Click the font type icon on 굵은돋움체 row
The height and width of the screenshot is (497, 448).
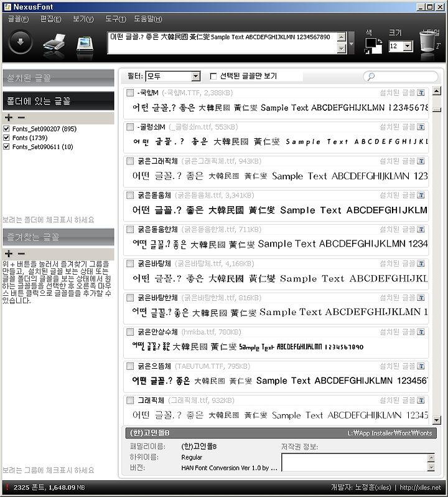[421, 196]
